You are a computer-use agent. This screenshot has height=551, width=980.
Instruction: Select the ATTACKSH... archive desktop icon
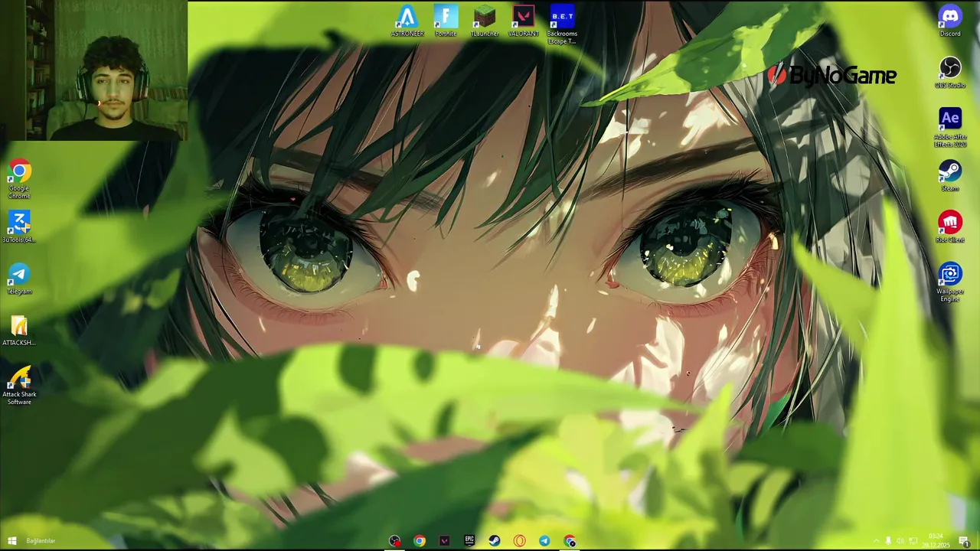[19, 331]
